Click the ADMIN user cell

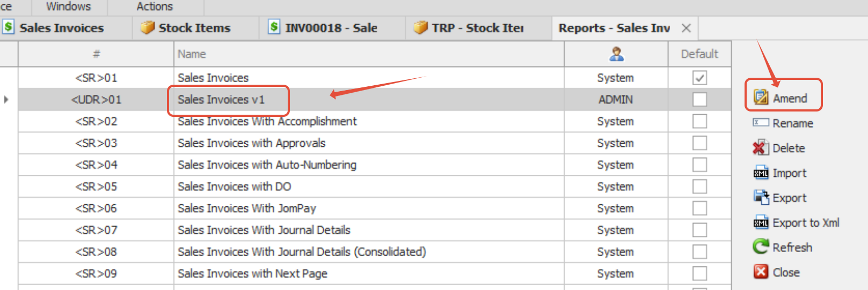coord(616,99)
